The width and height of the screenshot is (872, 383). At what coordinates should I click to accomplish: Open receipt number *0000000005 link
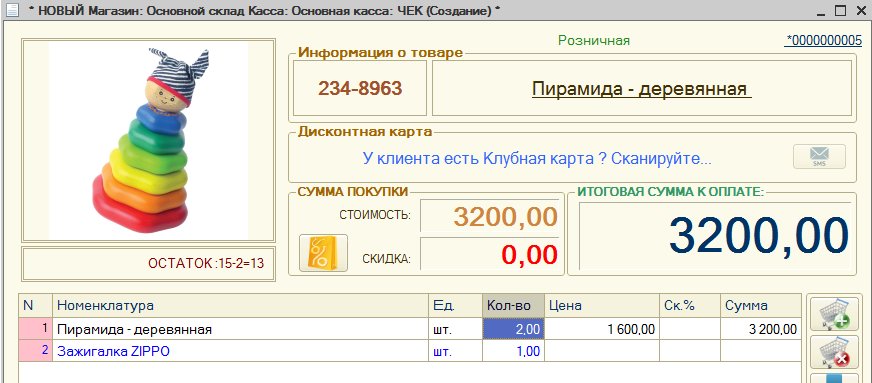pos(823,41)
